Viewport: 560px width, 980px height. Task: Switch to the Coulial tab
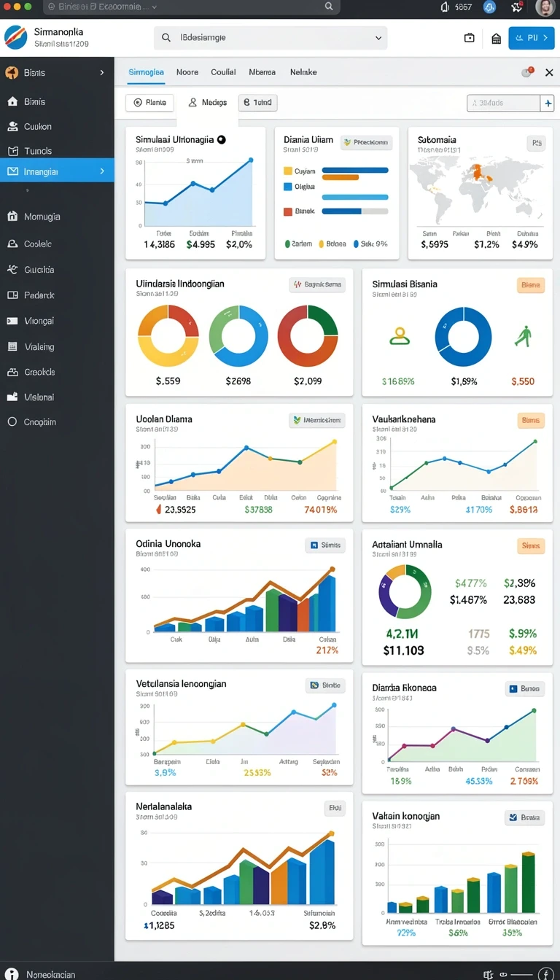[x=223, y=72]
